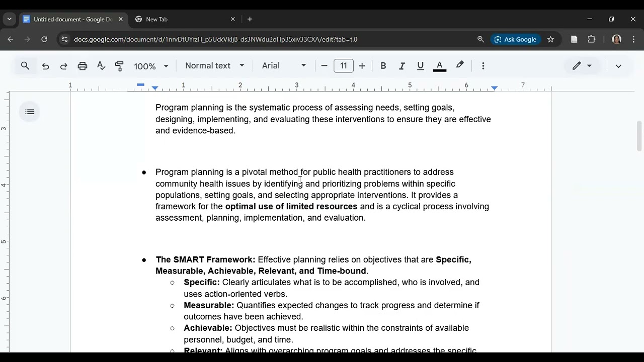Click the text "assessment, planning, implementation, and evaluation."
The width and height of the screenshot is (644, 362).
261,218
